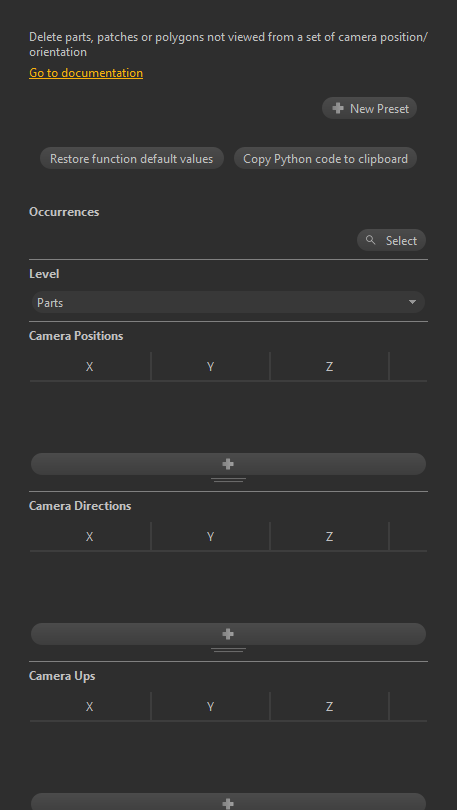This screenshot has width=457, height=810.
Task: Click the Z column header in Camera Directions
Action: pyautogui.click(x=329, y=537)
